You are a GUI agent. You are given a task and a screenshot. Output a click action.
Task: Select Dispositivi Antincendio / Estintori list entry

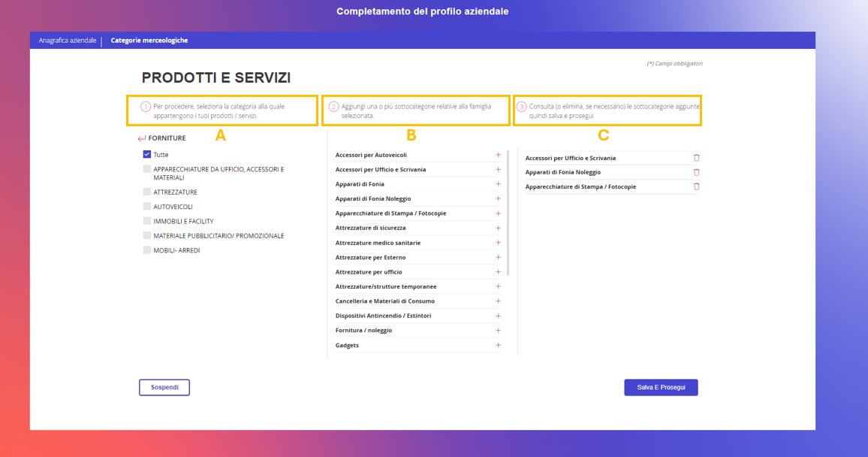click(418, 316)
